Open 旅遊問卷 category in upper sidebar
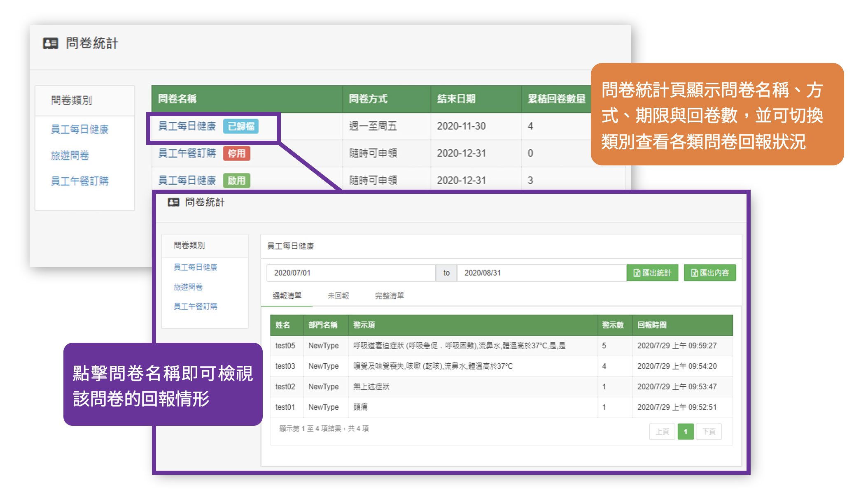The height and width of the screenshot is (497, 868). pyautogui.click(x=70, y=156)
